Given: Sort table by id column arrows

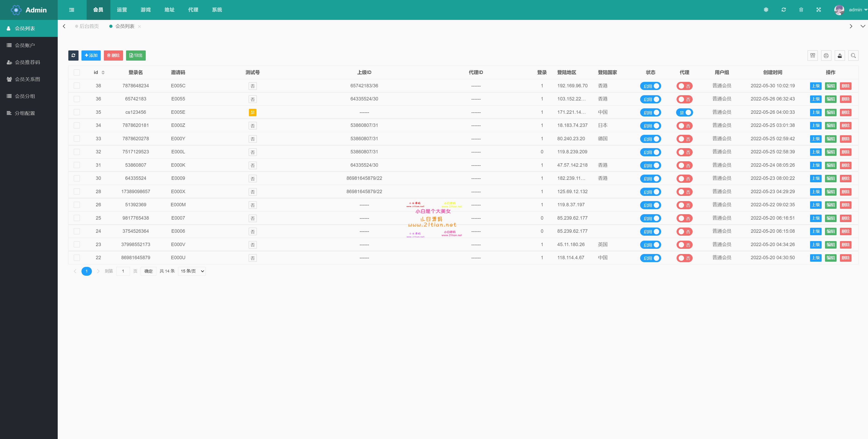Looking at the screenshot, I should pos(103,72).
